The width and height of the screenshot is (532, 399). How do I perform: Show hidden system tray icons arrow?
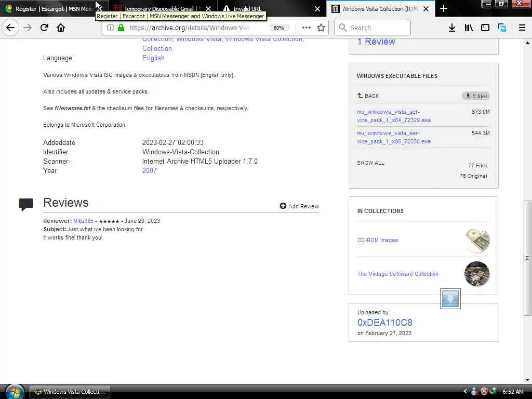465,392
